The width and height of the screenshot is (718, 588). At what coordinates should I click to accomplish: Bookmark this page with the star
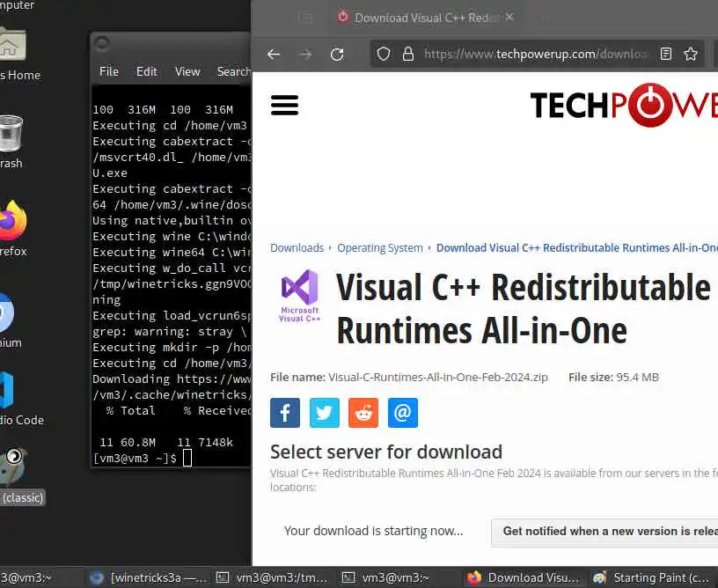click(691, 54)
